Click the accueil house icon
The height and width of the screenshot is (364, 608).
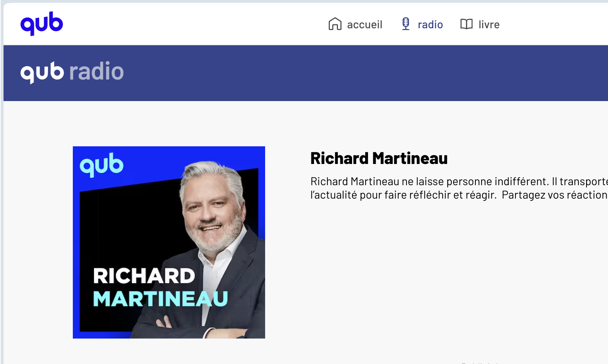[335, 24]
